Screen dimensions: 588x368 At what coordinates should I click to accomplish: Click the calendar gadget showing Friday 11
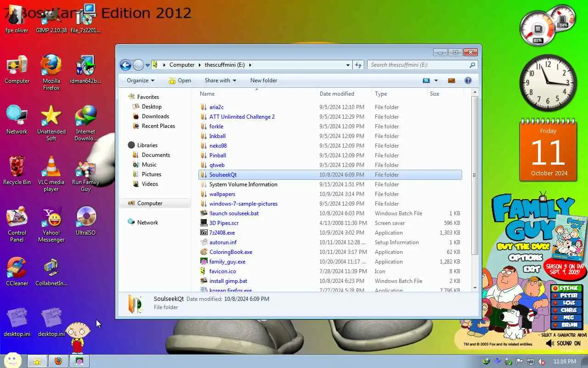548,151
